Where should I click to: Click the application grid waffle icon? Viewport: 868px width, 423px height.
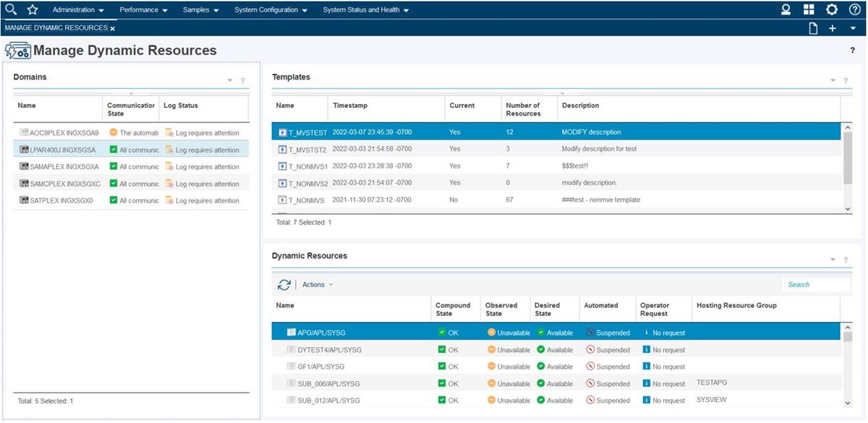[x=809, y=10]
